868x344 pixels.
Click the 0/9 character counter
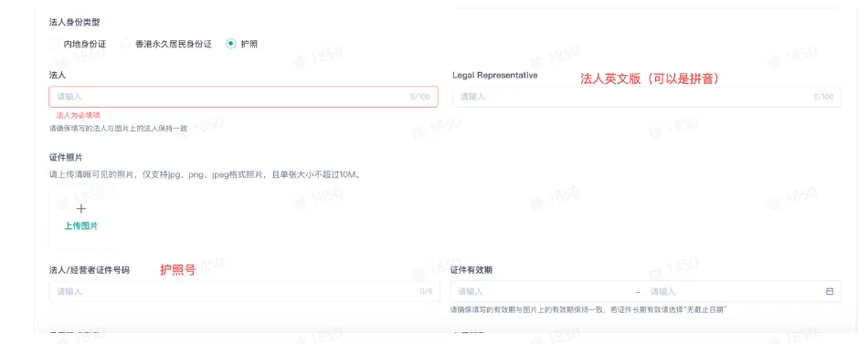click(427, 291)
